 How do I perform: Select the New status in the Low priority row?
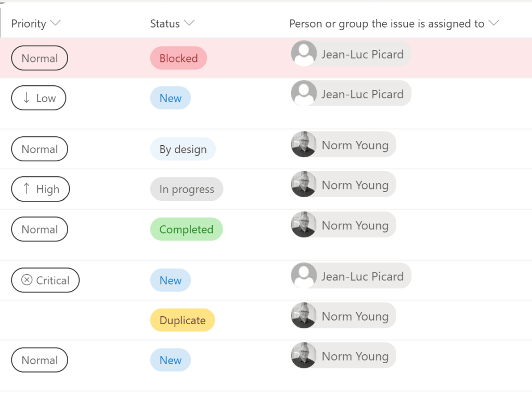click(170, 98)
